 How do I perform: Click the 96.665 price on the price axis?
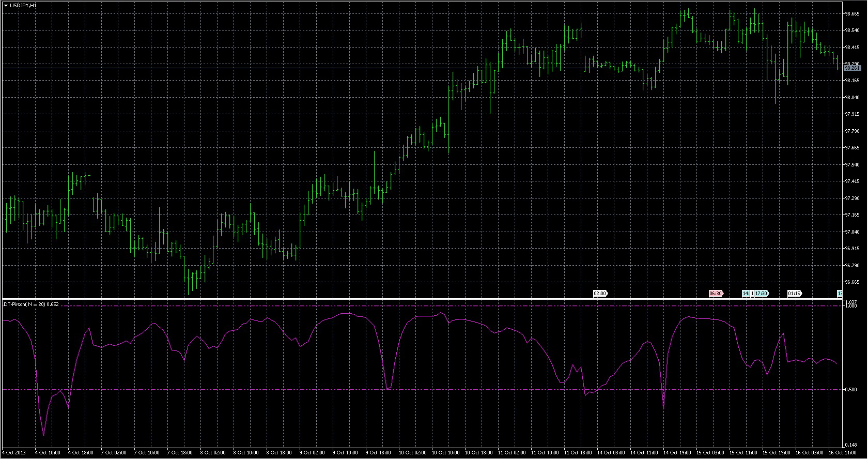852,282
